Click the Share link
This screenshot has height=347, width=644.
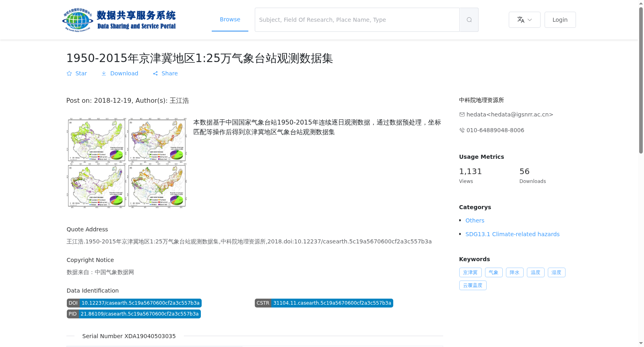169,73
